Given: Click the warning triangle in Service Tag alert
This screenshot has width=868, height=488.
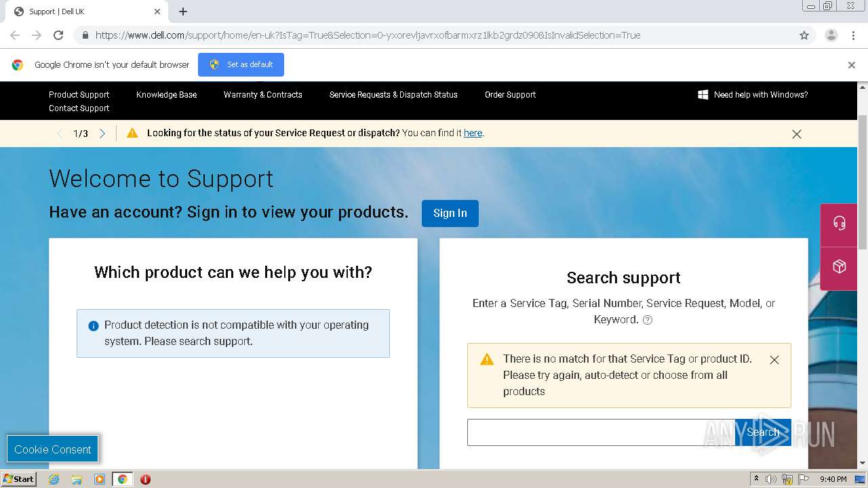Looking at the screenshot, I should pyautogui.click(x=487, y=359).
